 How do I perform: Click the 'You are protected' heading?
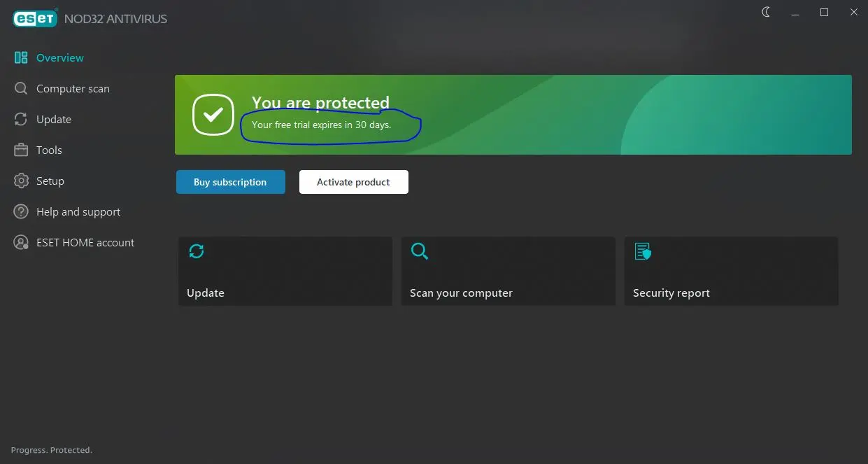pos(320,103)
